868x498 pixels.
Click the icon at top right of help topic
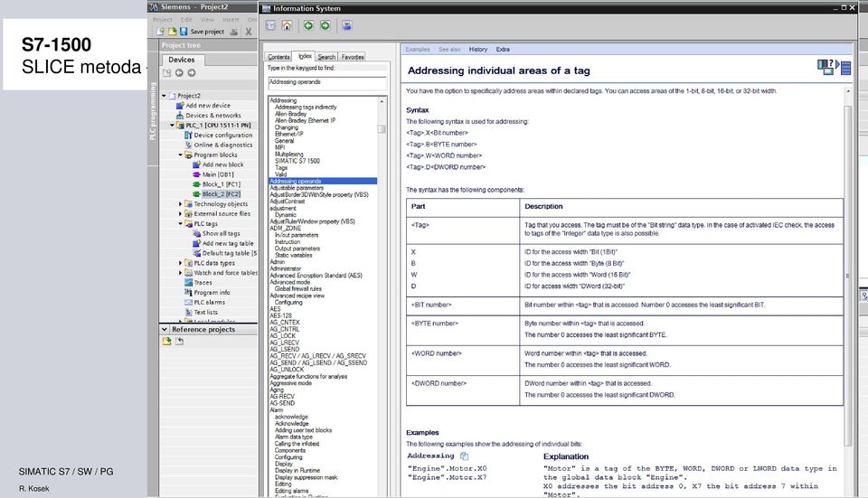coord(834,67)
